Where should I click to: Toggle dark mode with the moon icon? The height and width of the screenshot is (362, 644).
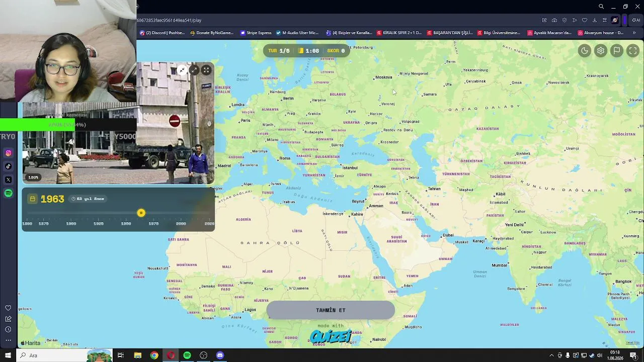click(585, 50)
